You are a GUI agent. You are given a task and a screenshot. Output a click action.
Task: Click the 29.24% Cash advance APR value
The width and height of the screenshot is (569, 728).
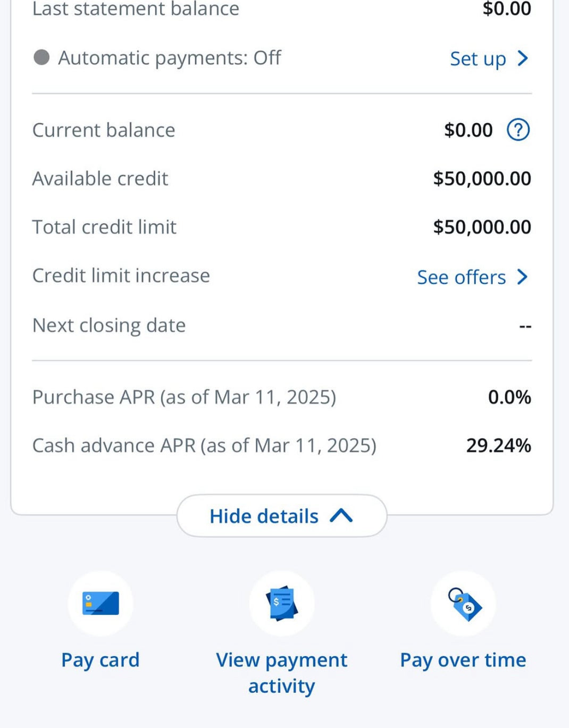click(498, 445)
